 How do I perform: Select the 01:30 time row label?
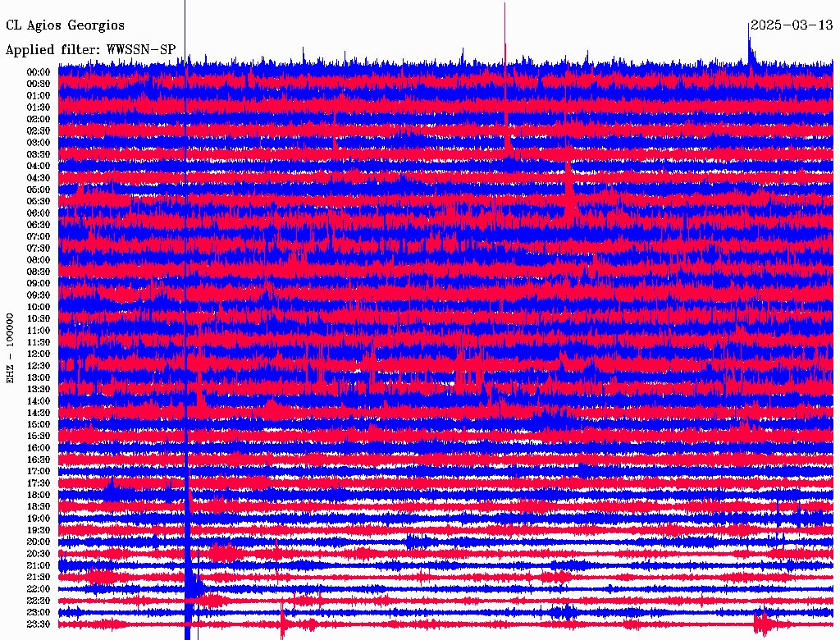[x=39, y=107]
